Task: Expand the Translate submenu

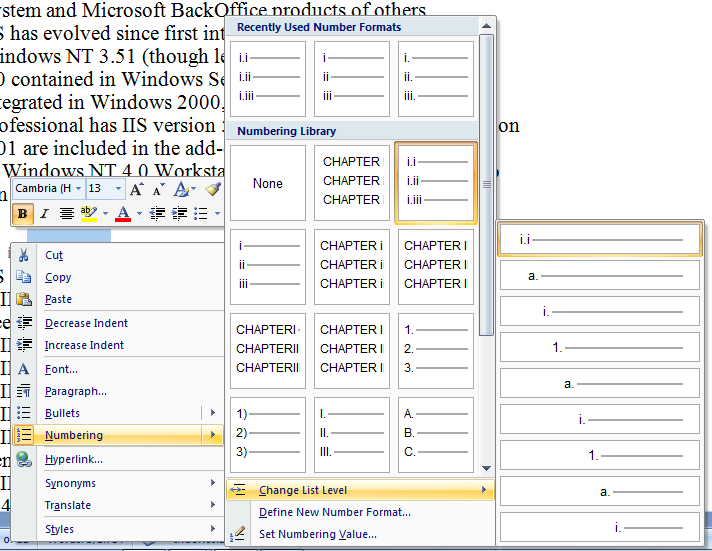Action: click(x=118, y=505)
